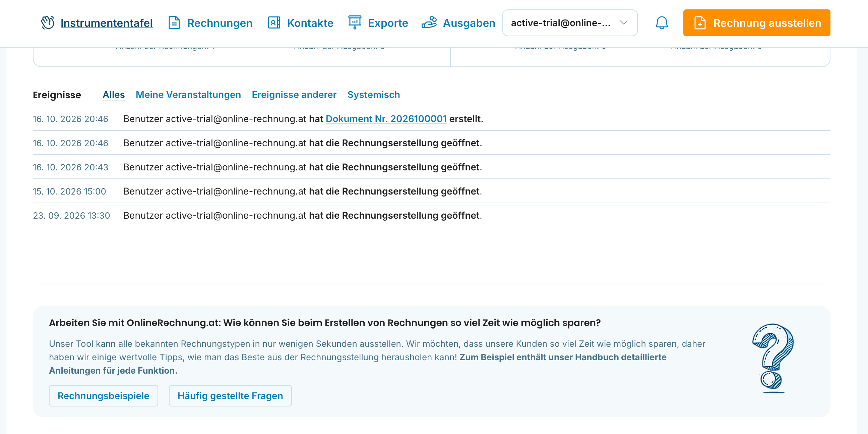
Task: Switch to Meine Veranstaltungen tab
Action: (x=188, y=95)
